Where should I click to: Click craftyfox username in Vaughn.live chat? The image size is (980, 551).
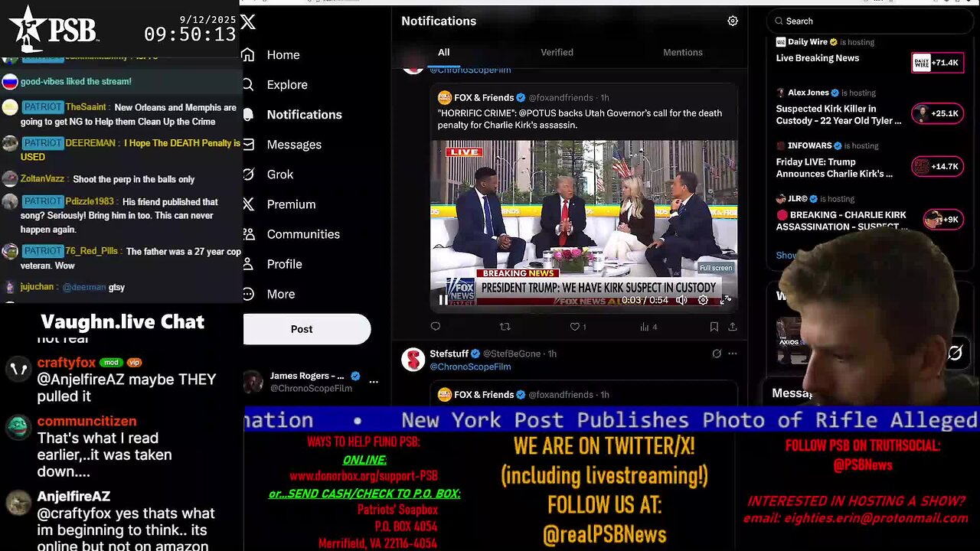coord(67,363)
